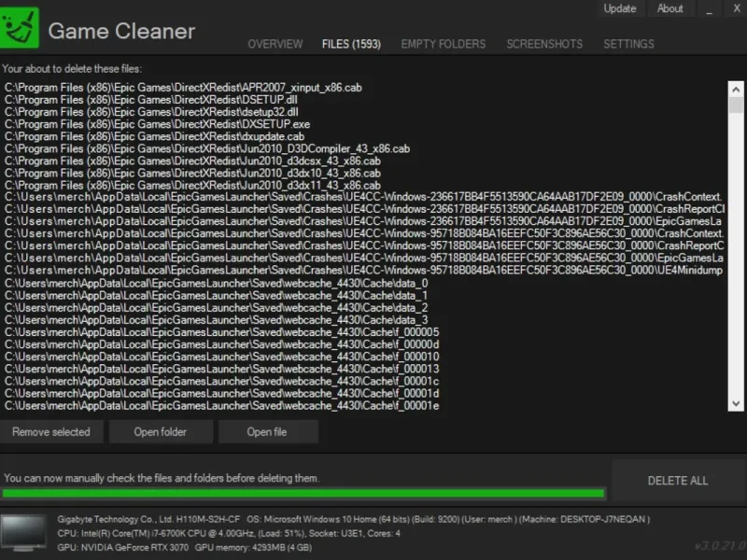747x560 pixels.
Task: Select the webcache_4430 Cache data_0 row
Action: coord(365,284)
